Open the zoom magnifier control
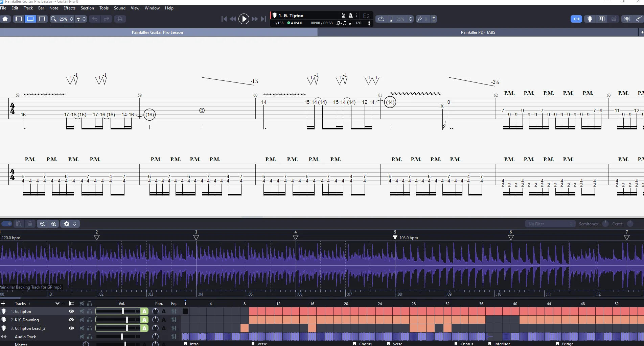The width and height of the screenshot is (644, 346). 53,19
